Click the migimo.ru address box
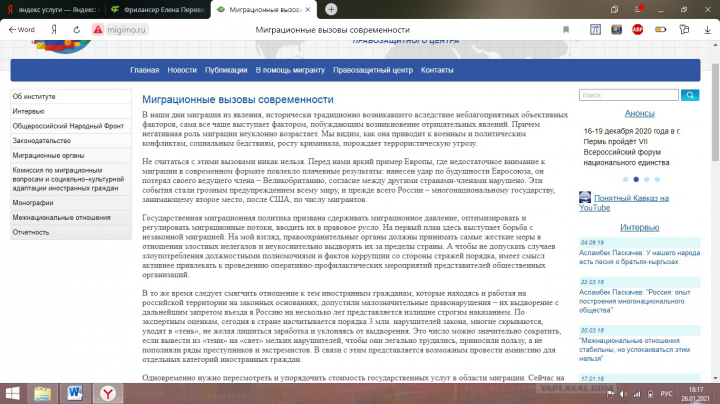 (126, 30)
